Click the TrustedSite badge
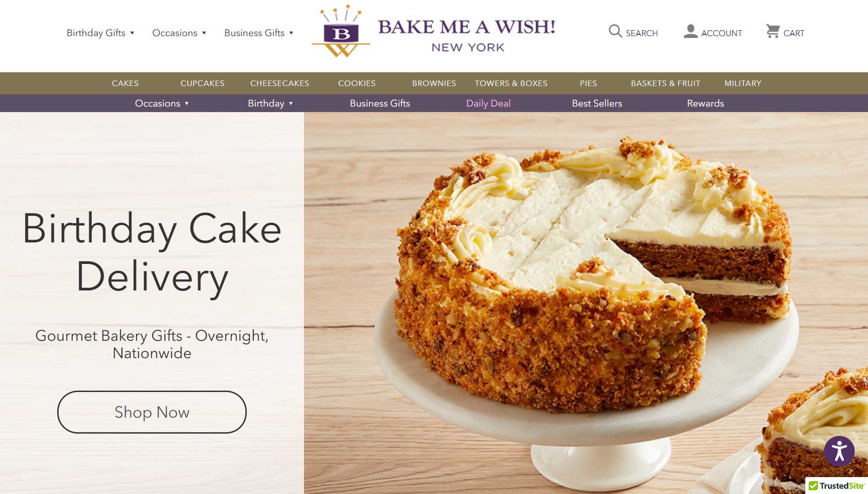Viewport: 868px width, 494px height. (x=836, y=486)
